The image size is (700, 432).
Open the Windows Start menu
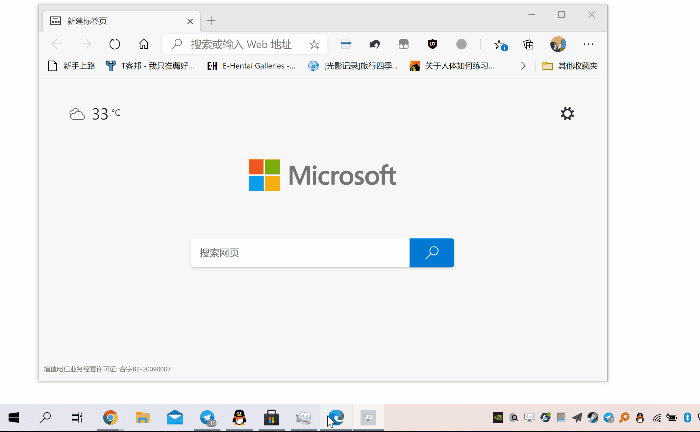[x=14, y=418]
